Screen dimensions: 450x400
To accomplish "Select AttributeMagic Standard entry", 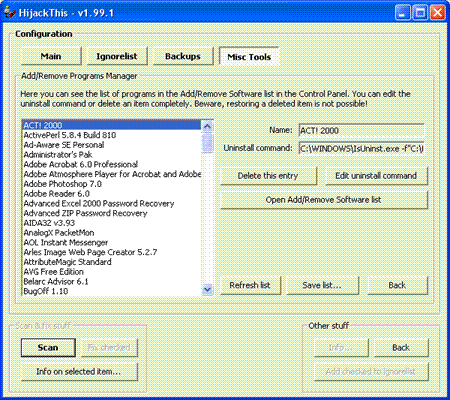I will 112,262.
